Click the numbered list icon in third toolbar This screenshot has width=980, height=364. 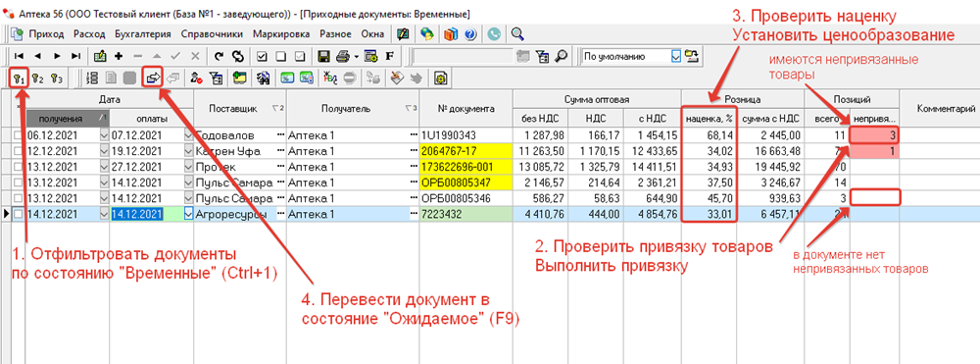92,78
